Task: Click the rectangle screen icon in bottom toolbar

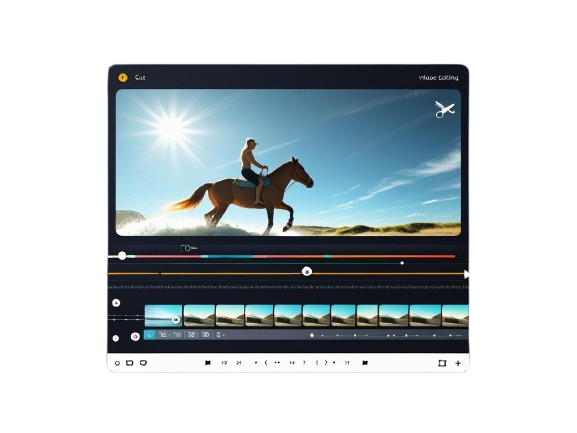Action: [130, 363]
